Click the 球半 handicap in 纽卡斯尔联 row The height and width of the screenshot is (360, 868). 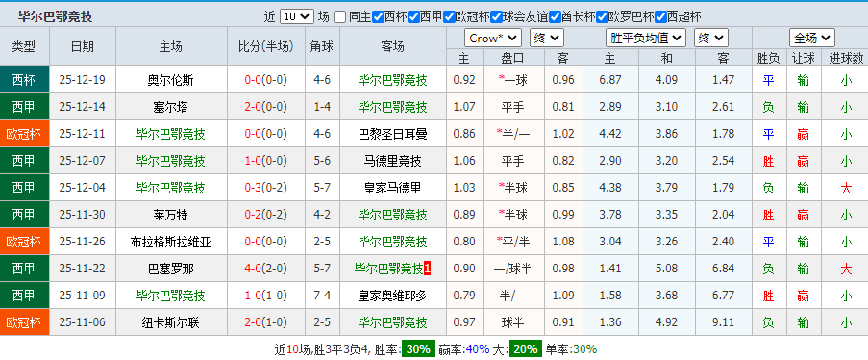[513, 322]
